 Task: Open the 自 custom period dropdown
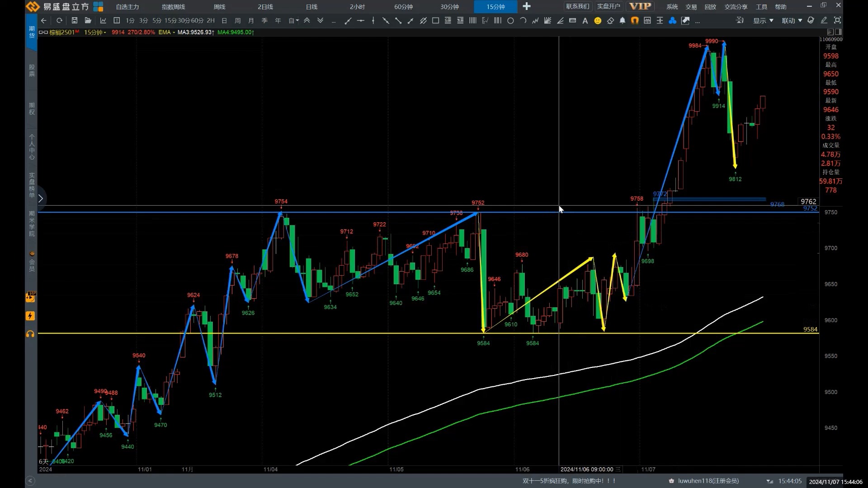[x=293, y=20]
